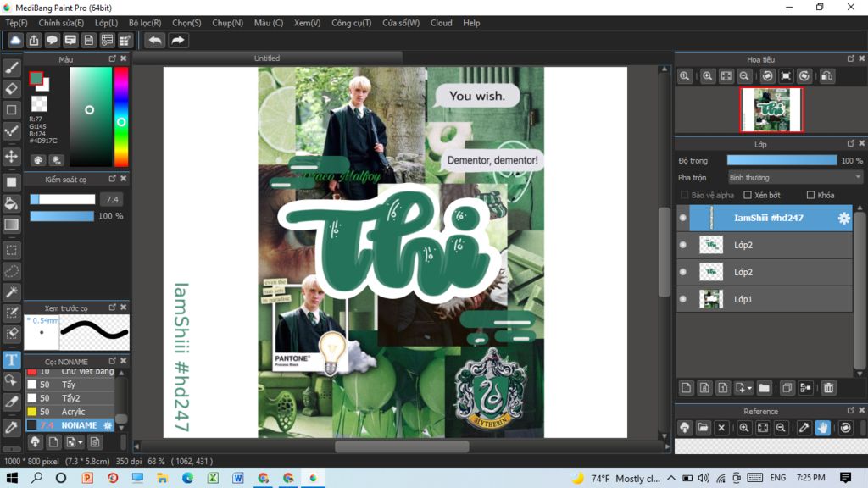Expand brush list add dropdown arrow
Screen dimensions: 868x488
point(81,442)
